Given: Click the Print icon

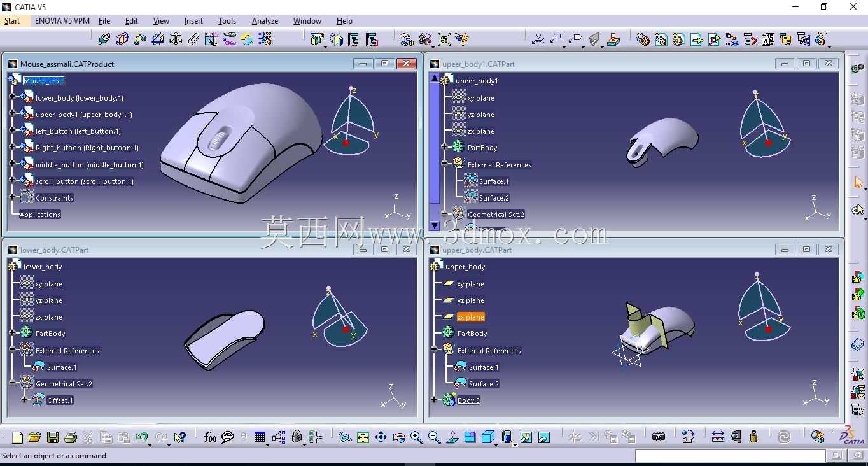Looking at the screenshot, I should pos(70,437).
